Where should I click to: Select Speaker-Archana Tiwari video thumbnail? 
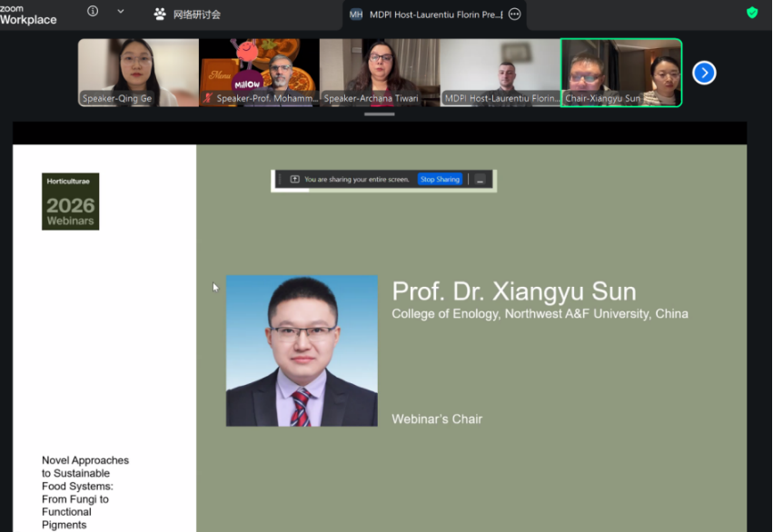[379, 73]
